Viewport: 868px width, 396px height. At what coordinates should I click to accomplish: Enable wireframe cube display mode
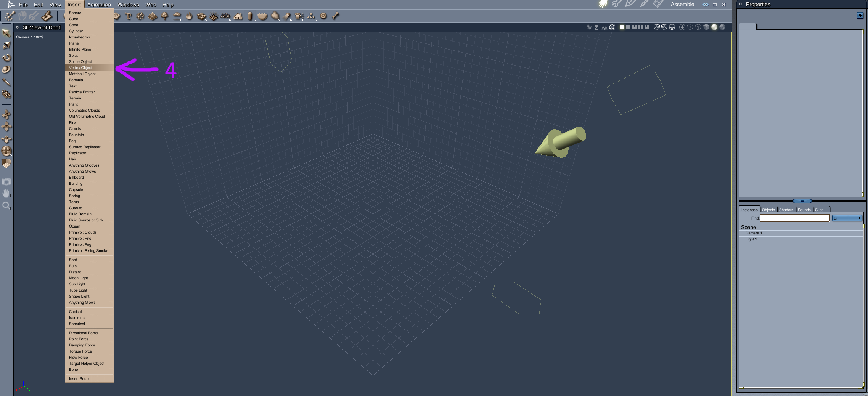click(698, 27)
